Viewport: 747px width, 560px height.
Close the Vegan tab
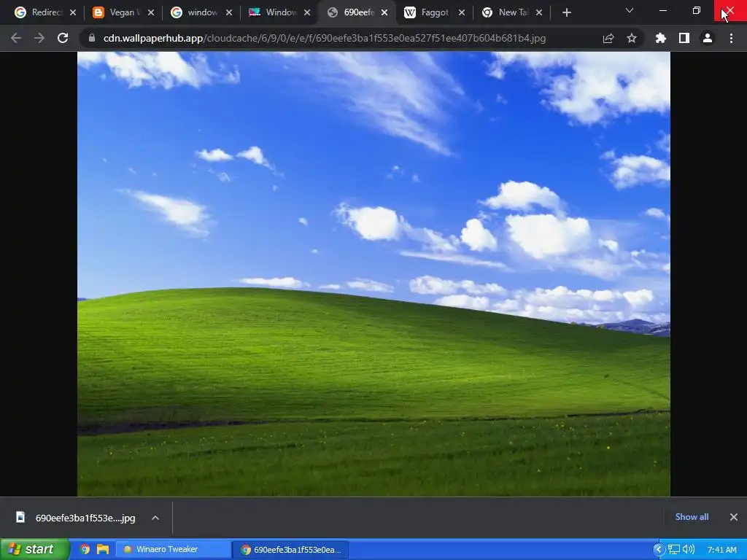click(x=151, y=12)
